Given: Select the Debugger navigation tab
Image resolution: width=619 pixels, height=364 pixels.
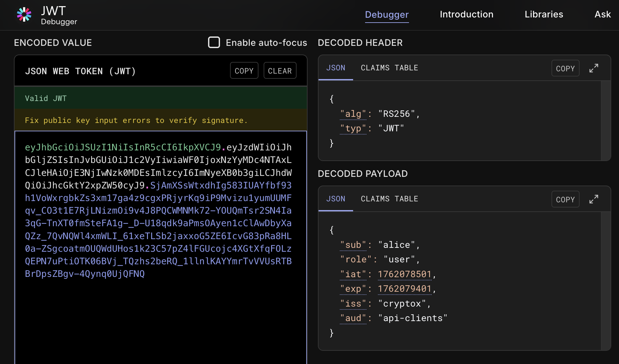Looking at the screenshot, I should pyautogui.click(x=387, y=14).
